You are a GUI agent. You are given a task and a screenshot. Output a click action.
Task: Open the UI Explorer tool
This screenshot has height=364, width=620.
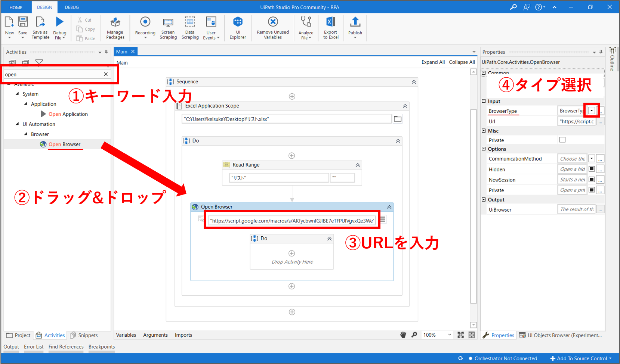[x=238, y=22]
